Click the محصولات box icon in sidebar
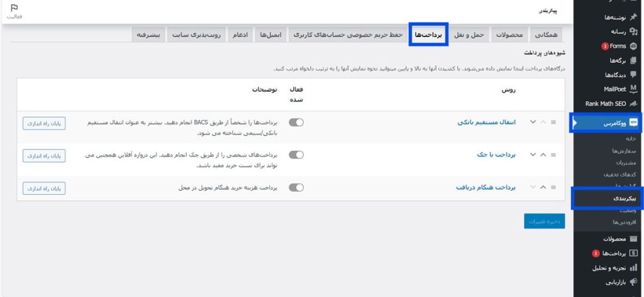The width and height of the screenshot is (644, 297). tap(633, 239)
